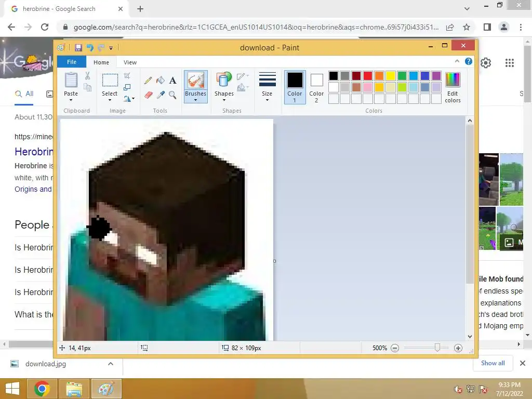The width and height of the screenshot is (532, 399).
Task: Click the Windows Start button
Action: point(12,389)
